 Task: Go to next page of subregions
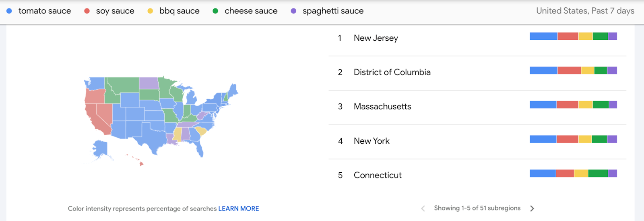click(532, 208)
